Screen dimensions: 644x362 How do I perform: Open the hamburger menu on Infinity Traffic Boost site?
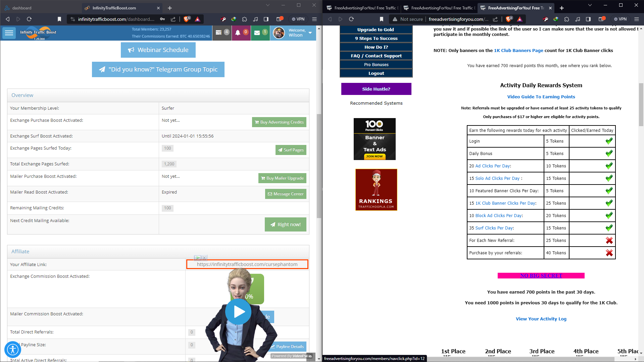pos(9,33)
